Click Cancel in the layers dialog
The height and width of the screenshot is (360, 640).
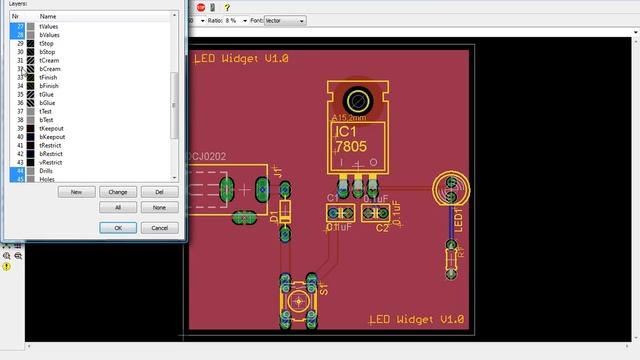point(160,228)
